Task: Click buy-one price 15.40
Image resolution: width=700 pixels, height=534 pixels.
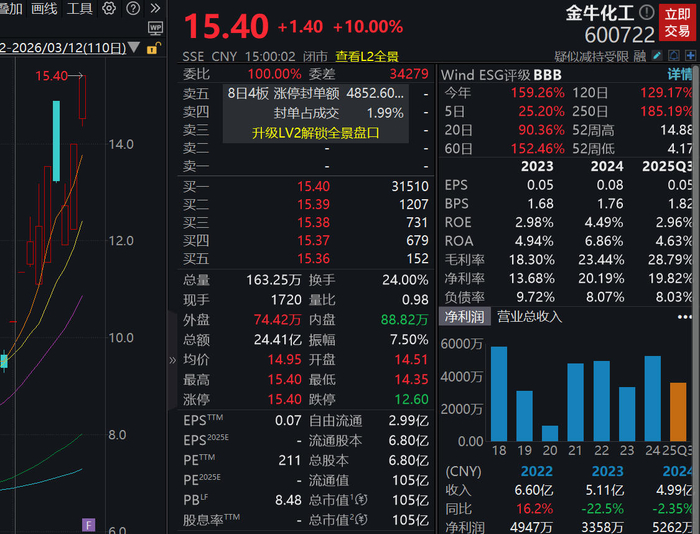Action: (313, 186)
